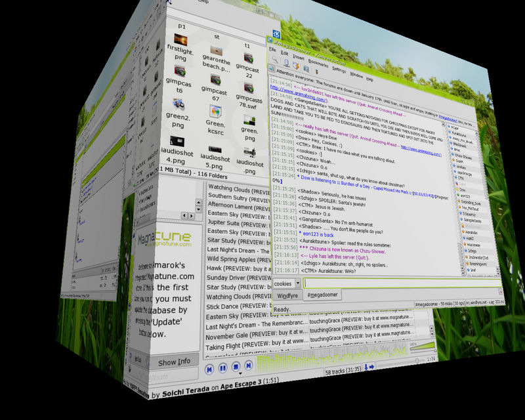
Task: Click the Magnatune logo in Amarok sidebar
Action: [165, 239]
